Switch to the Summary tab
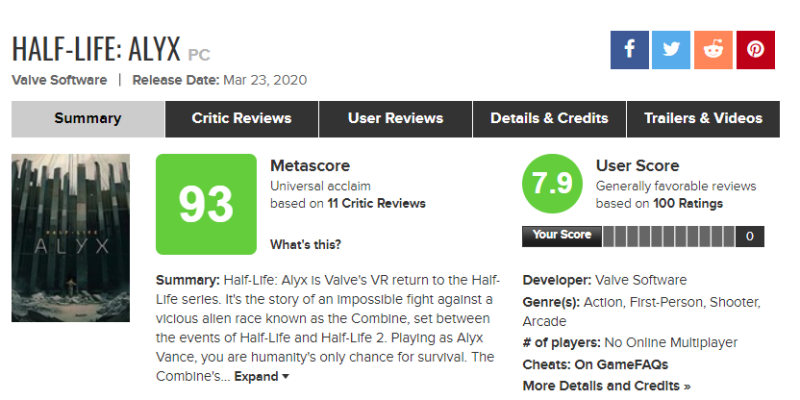This screenshot has height=400, width=800. coord(88,119)
